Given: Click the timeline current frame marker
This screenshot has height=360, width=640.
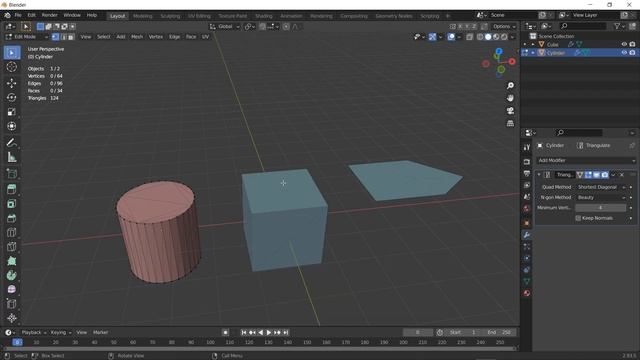Looking at the screenshot, I should pyautogui.click(x=17, y=342).
